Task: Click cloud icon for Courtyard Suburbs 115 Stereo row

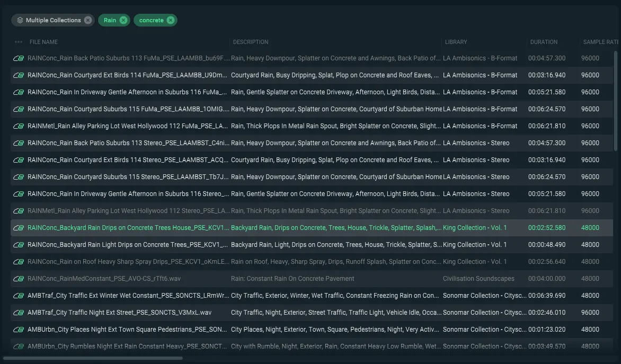Action: (x=18, y=177)
